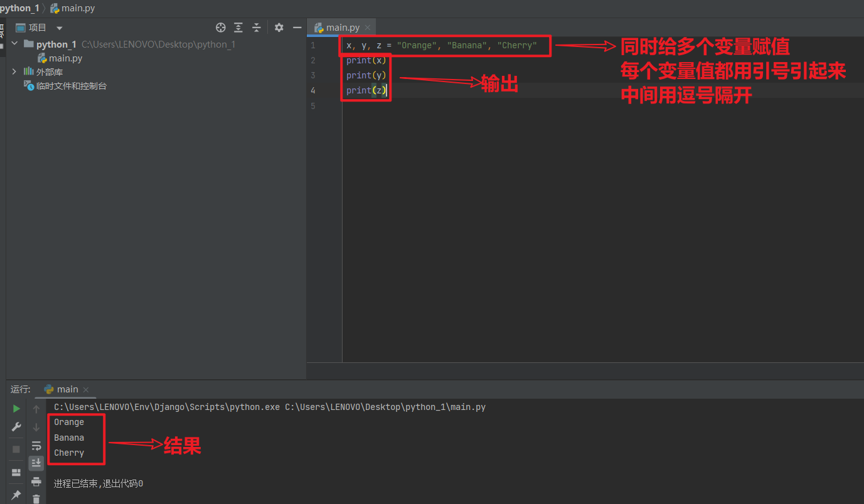This screenshot has height=504, width=864.
Task: Hide the project tool window
Action: [297, 28]
